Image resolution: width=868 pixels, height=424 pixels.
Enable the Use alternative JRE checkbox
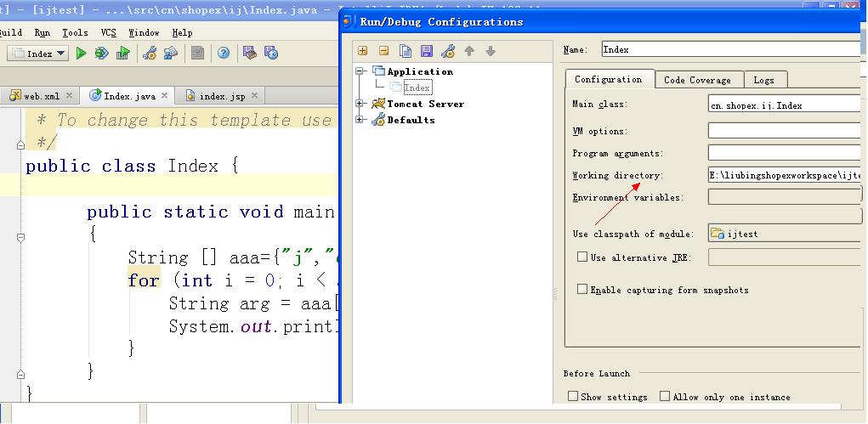(x=582, y=257)
